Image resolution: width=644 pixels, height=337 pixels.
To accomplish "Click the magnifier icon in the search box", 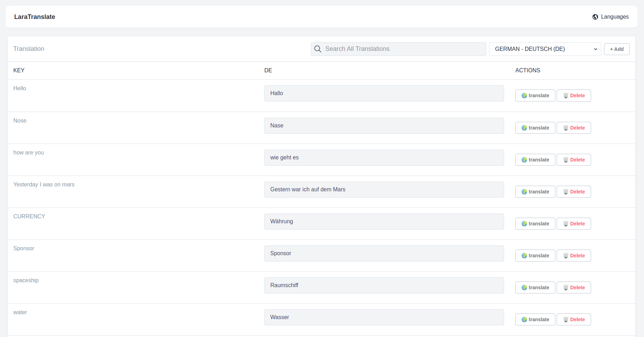I will pos(318,49).
